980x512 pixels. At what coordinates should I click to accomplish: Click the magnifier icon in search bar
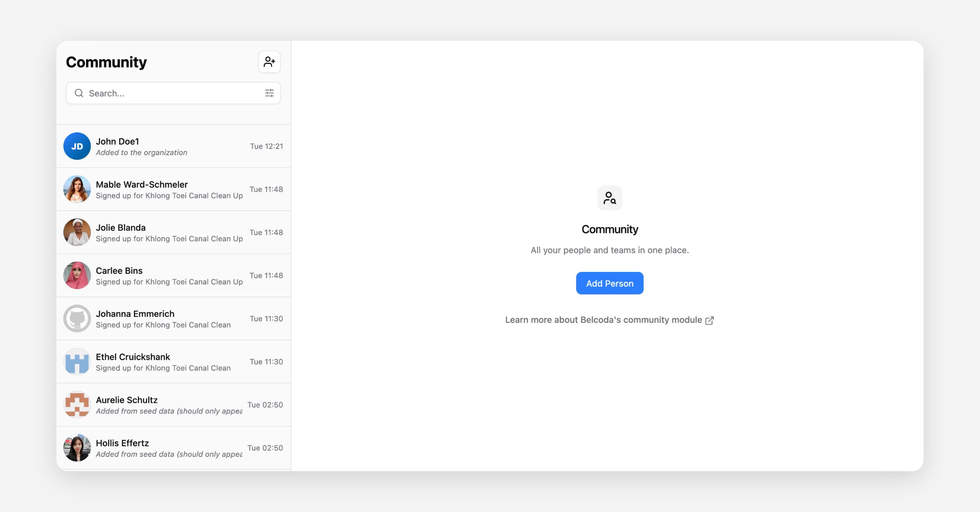[x=79, y=93]
